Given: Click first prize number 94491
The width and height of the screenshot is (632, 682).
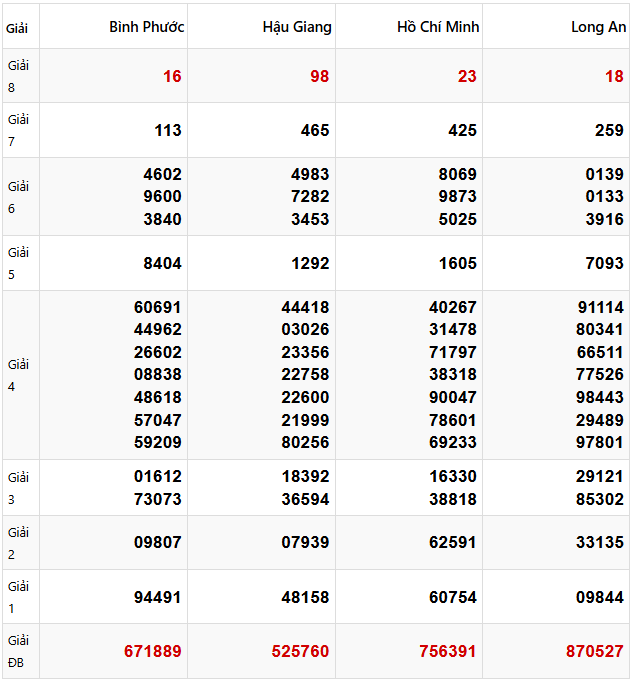Looking at the screenshot, I should point(158,597).
